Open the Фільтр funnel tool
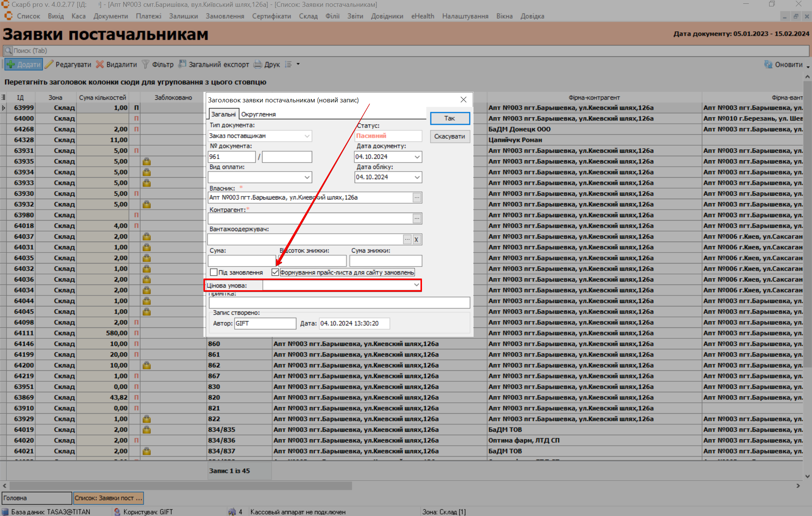This screenshot has height=516, width=812. pos(146,64)
